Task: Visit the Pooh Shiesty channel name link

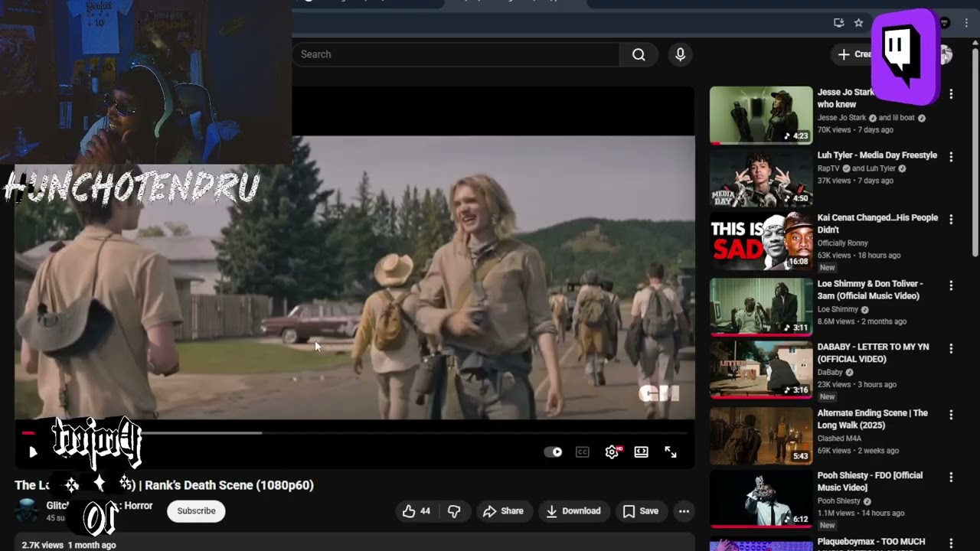Action: (x=839, y=501)
